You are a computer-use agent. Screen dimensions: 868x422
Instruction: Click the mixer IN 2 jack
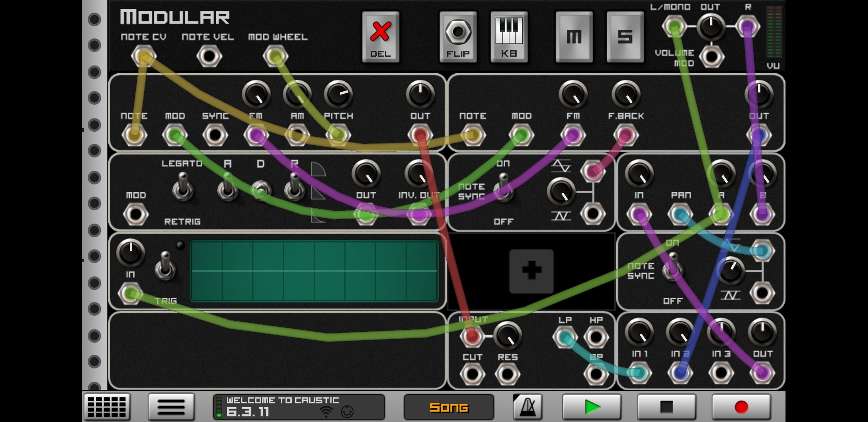coord(680,373)
